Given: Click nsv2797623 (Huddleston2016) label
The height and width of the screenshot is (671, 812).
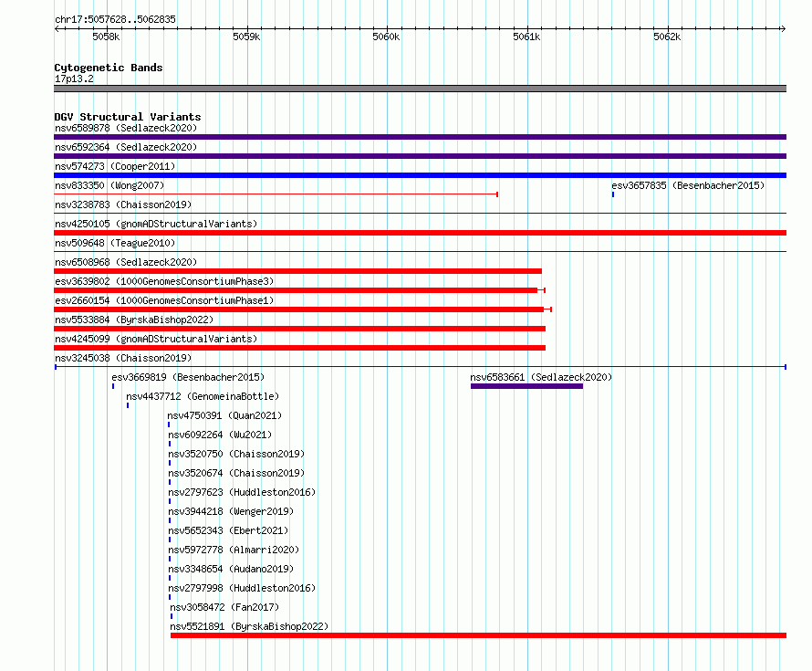Looking at the screenshot, I should 242,492.
